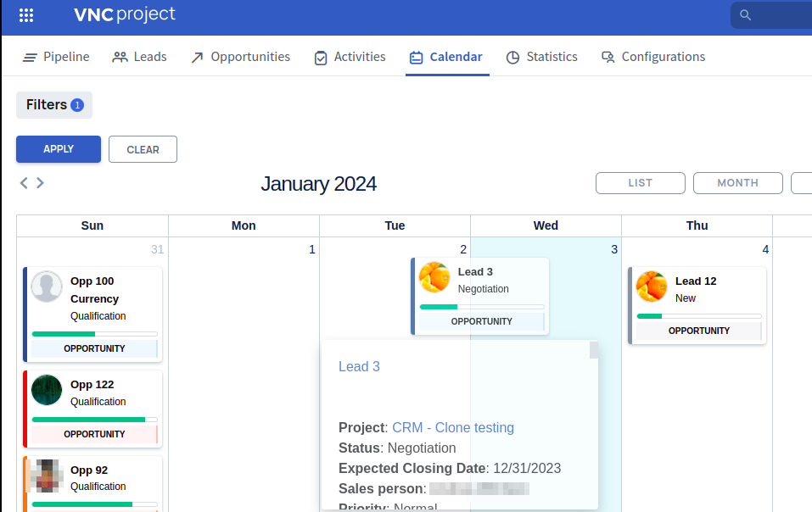Click the Opp 122 progress bar

94,420
